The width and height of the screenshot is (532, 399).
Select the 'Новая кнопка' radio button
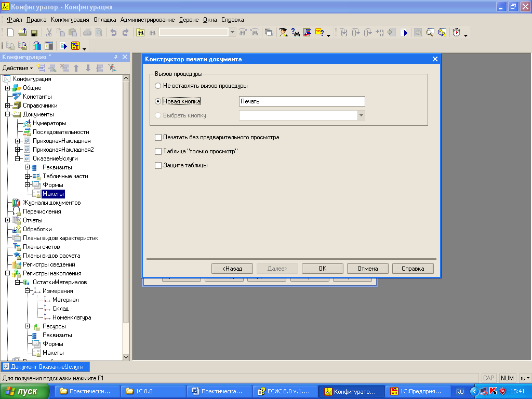(158, 101)
